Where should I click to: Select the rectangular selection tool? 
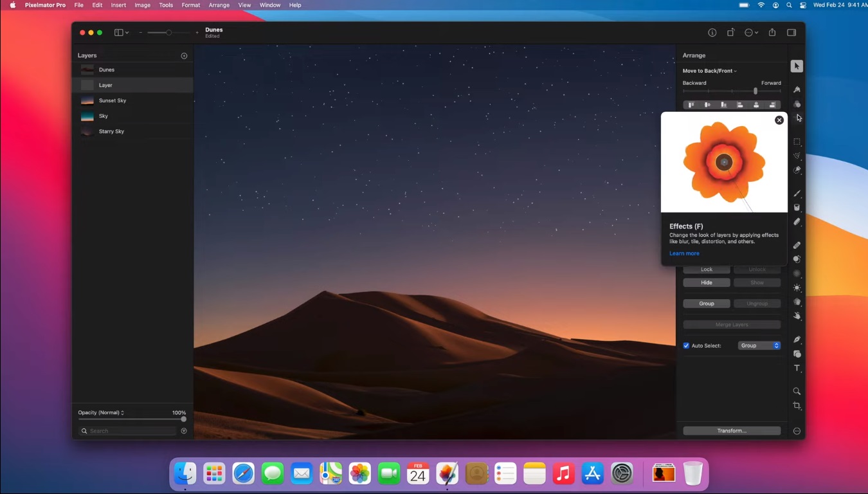[x=797, y=142]
